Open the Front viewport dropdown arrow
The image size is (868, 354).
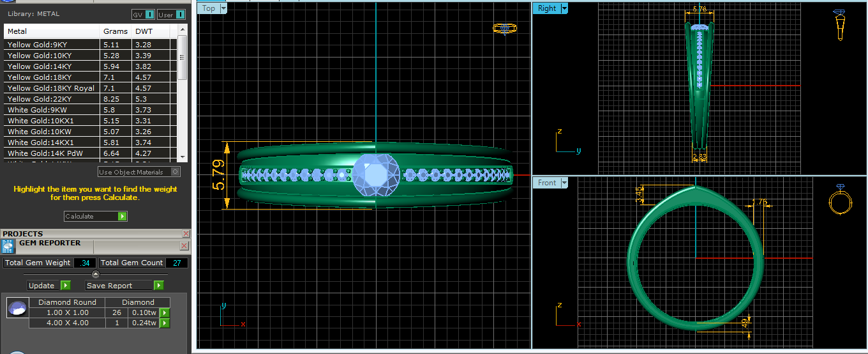[564, 183]
